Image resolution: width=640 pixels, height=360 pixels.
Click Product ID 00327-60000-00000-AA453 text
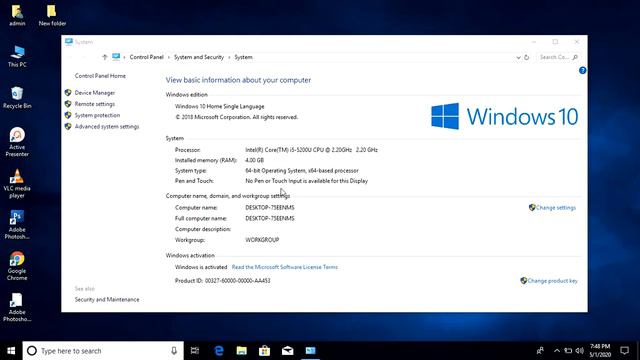222,281
